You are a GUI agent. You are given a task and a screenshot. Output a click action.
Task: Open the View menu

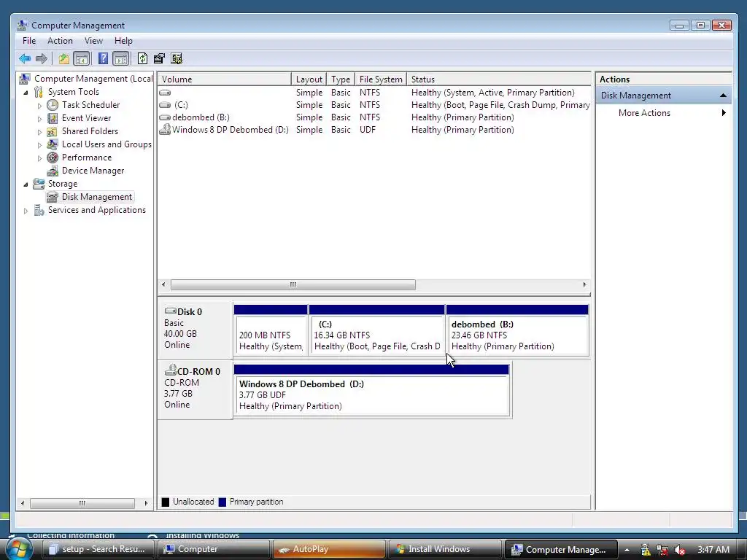pos(93,41)
